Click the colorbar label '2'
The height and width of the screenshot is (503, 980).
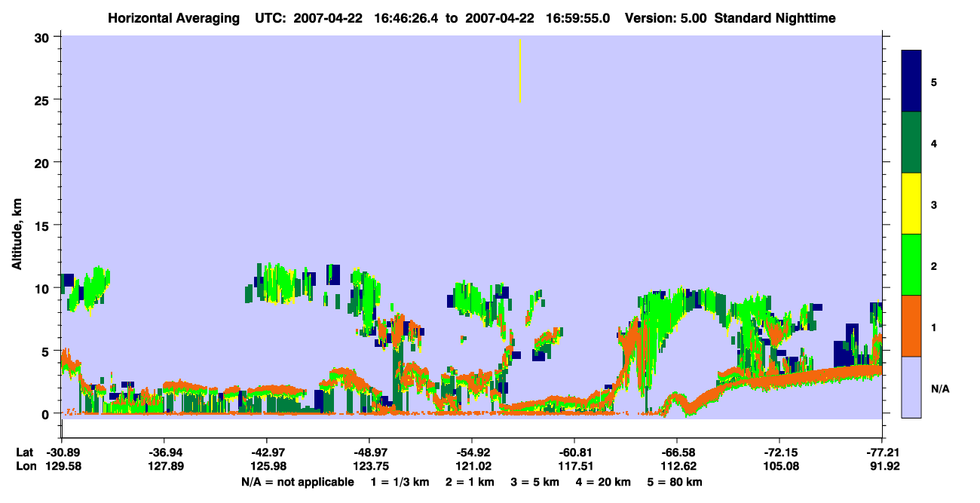(934, 266)
